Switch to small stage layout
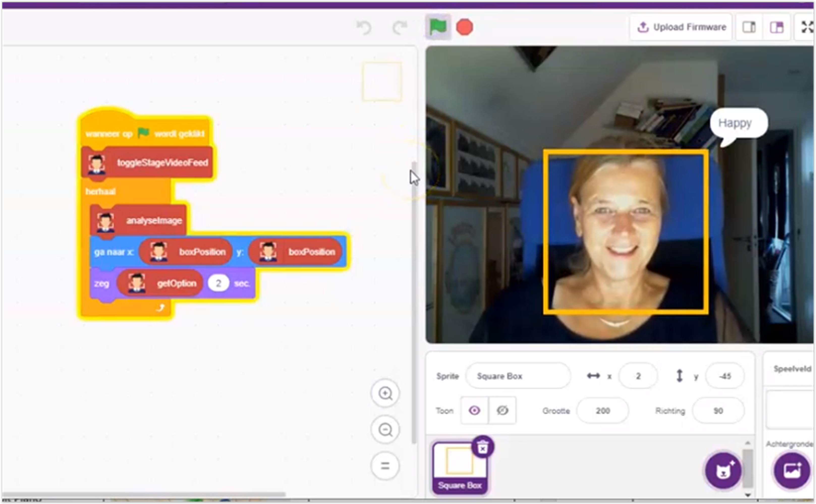This screenshot has width=816, height=504. pyautogui.click(x=749, y=27)
